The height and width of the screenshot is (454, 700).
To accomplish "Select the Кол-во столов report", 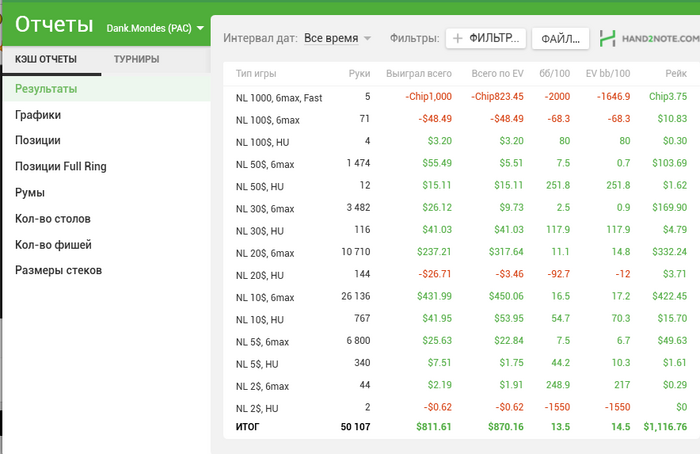I will (x=53, y=219).
